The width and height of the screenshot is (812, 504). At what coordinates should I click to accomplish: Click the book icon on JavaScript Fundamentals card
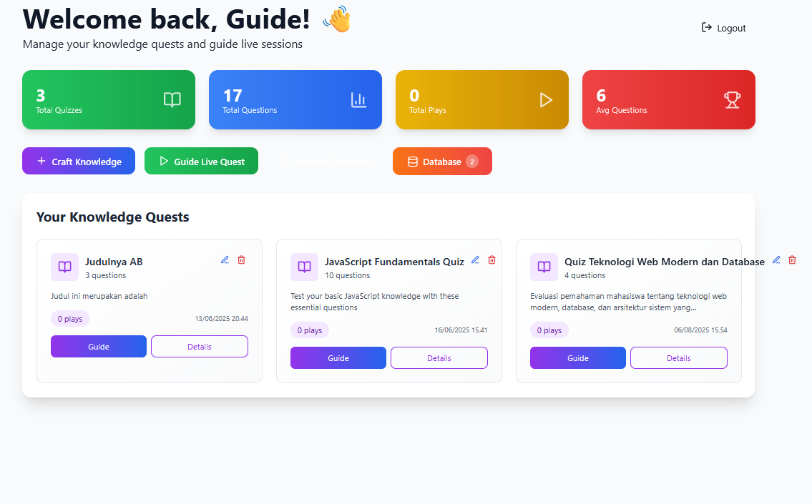304,267
